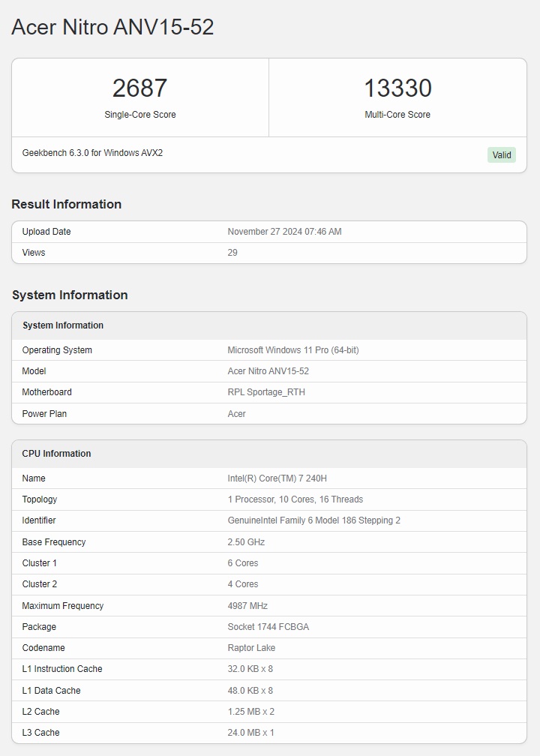Click the Views count of 29

tap(232, 253)
